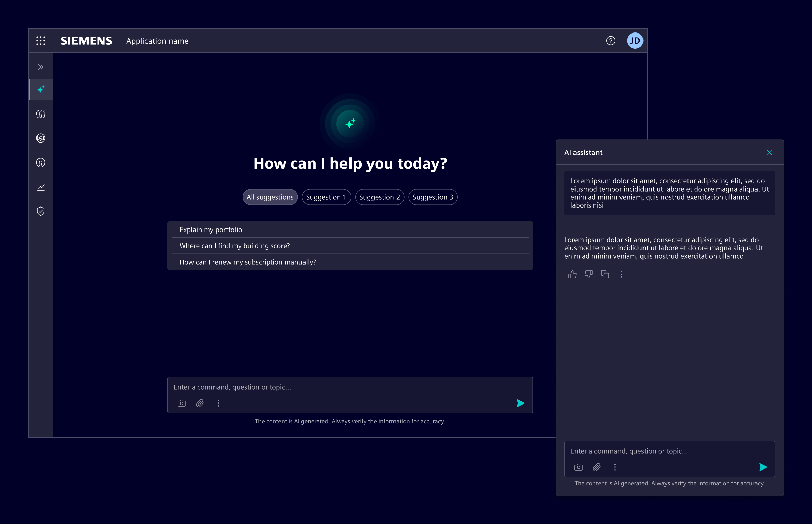Switch to the Suggestion 2 filter
This screenshot has width=812, height=524.
pyautogui.click(x=380, y=197)
